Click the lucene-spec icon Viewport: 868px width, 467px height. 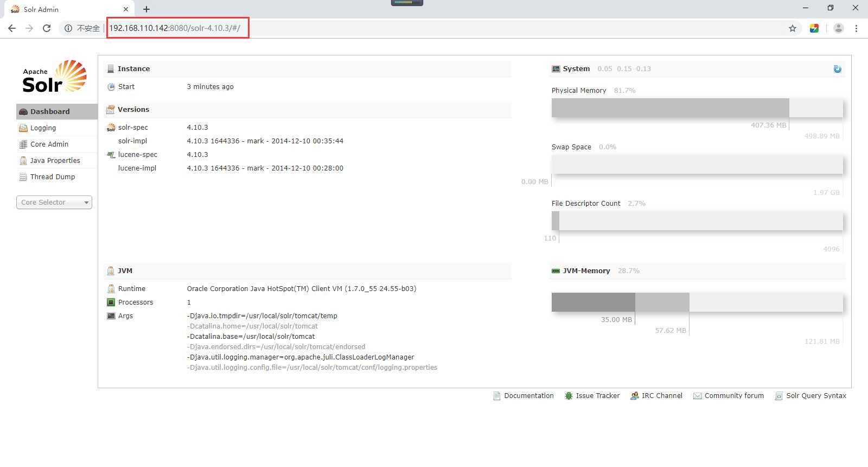click(111, 155)
